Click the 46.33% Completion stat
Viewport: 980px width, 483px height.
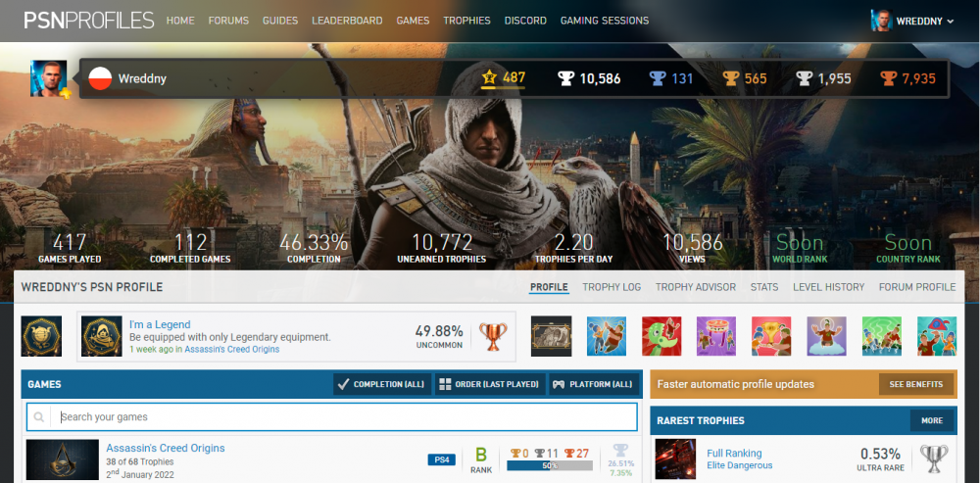[x=314, y=248]
